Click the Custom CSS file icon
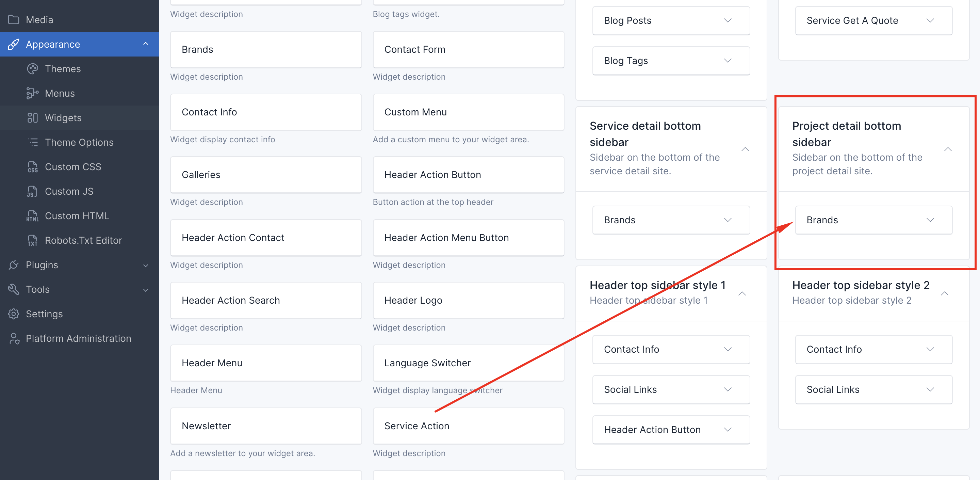Viewport: 980px width, 480px height. tap(33, 167)
